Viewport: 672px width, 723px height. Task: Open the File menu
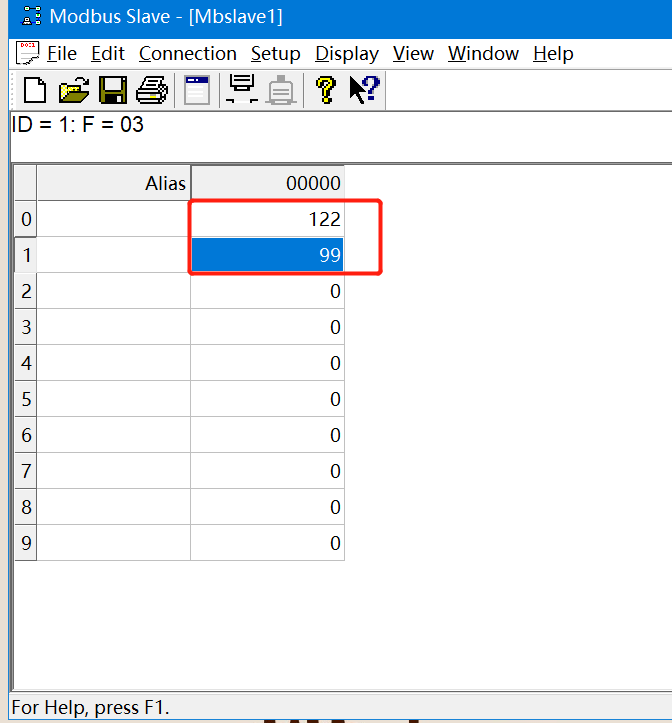tap(61, 53)
